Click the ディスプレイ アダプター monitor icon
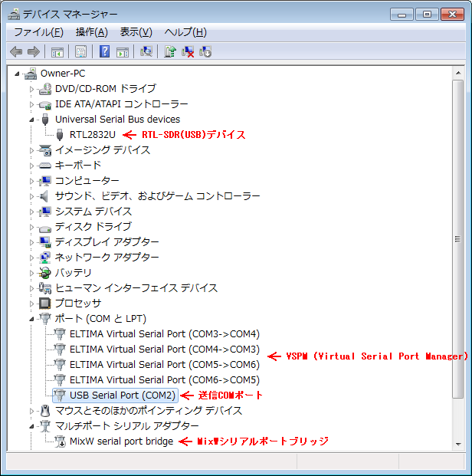This screenshot has height=476, width=472. [x=45, y=242]
